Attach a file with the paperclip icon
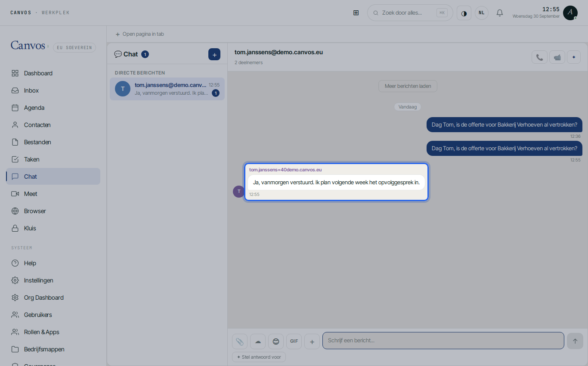This screenshot has height=366, width=588. pyautogui.click(x=240, y=341)
